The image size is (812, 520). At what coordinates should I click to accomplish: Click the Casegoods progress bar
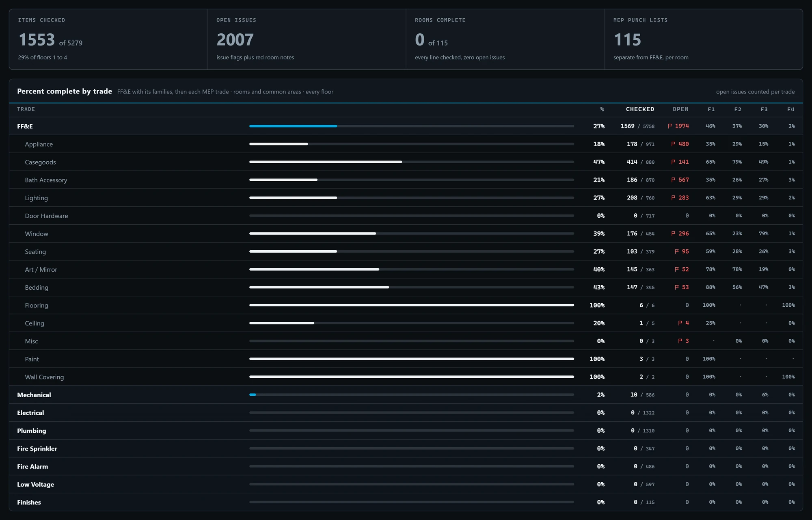pyautogui.click(x=412, y=162)
